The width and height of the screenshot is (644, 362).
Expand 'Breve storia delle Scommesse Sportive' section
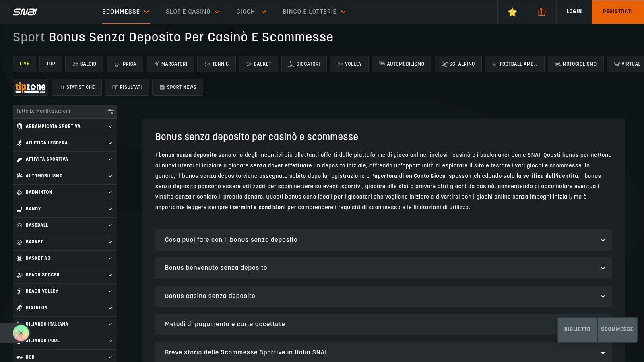point(383,352)
